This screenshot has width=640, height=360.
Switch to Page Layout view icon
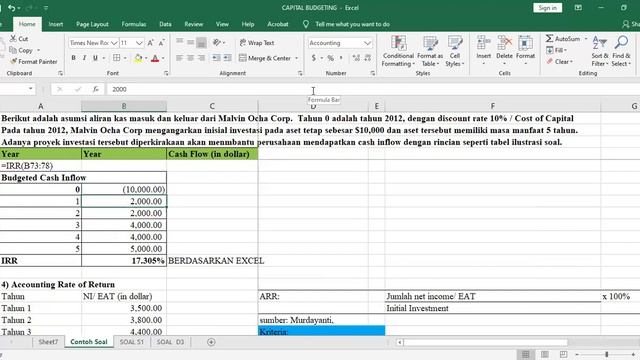pyautogui.click(x=544, y=354)
